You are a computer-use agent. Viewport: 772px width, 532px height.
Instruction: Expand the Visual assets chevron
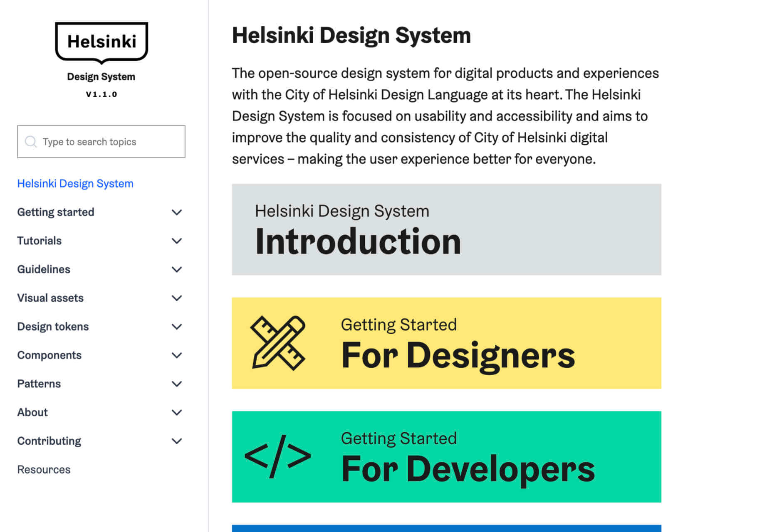click(177, 298)
